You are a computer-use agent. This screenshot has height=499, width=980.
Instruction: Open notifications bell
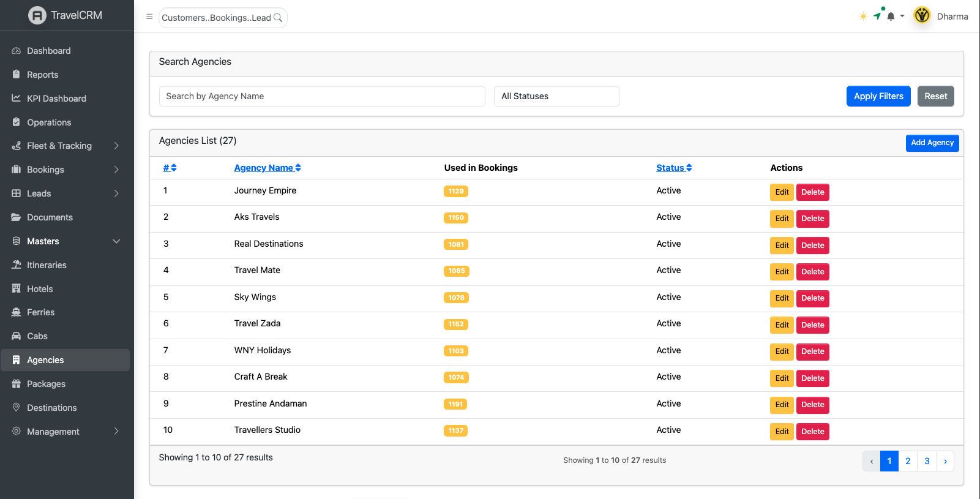click(891, 17)
